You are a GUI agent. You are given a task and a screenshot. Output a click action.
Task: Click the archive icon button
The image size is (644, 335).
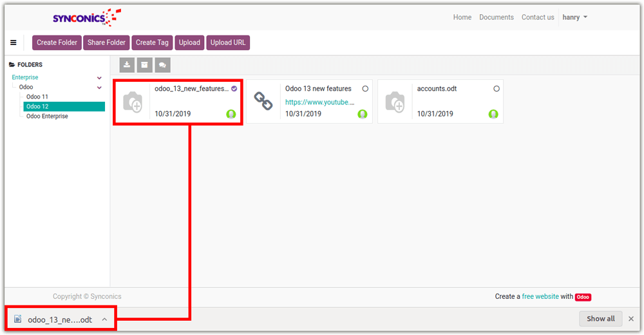click(145, 65)
